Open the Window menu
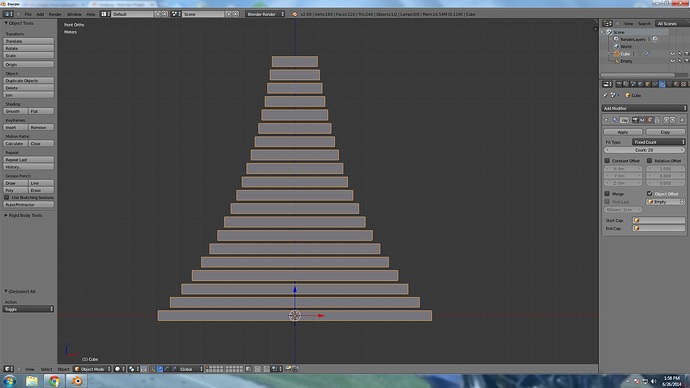The image size is (690, 388). pos(74,14)
